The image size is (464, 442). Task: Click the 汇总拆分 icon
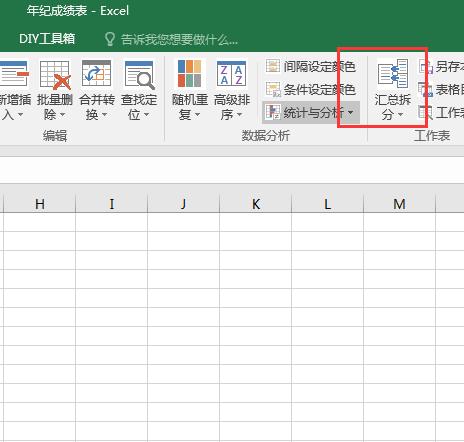393,73
